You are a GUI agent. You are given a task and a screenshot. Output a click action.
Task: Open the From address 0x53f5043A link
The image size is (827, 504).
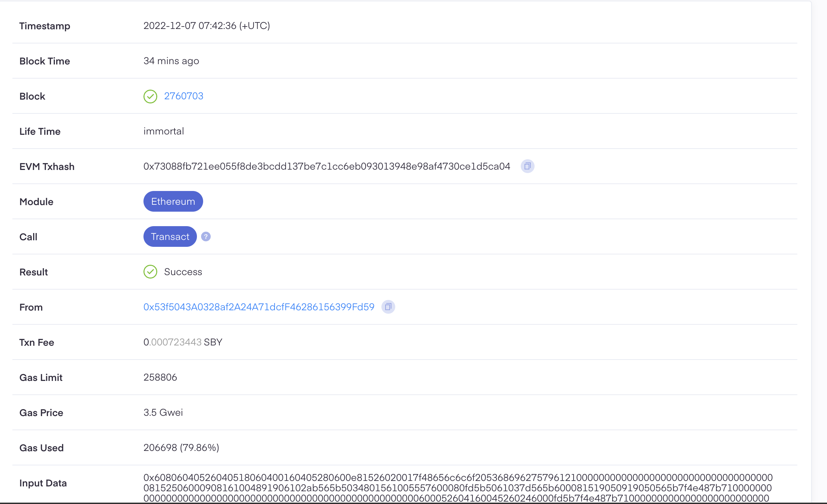[259, 307]
